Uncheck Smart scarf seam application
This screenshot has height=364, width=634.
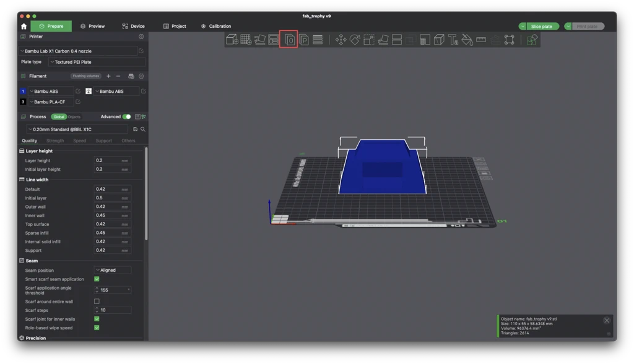point(97,279)
